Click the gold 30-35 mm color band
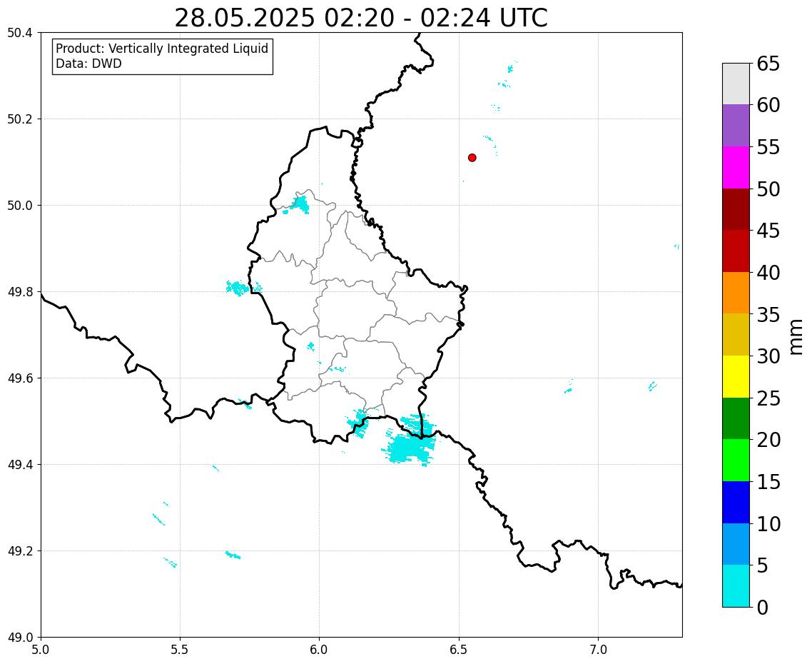The height and width of the screenshot is (664, 812). click(736, 335)
